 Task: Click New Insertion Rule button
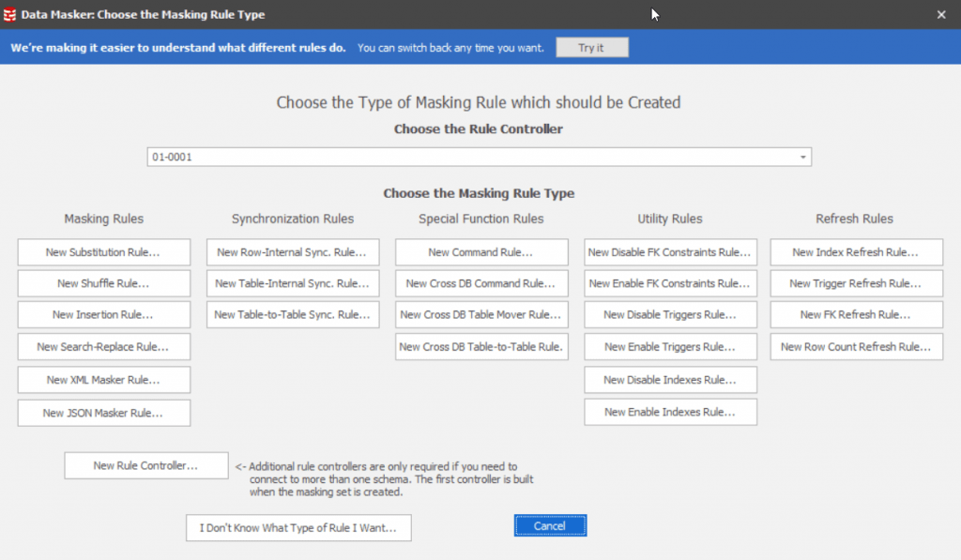(103, 315)
